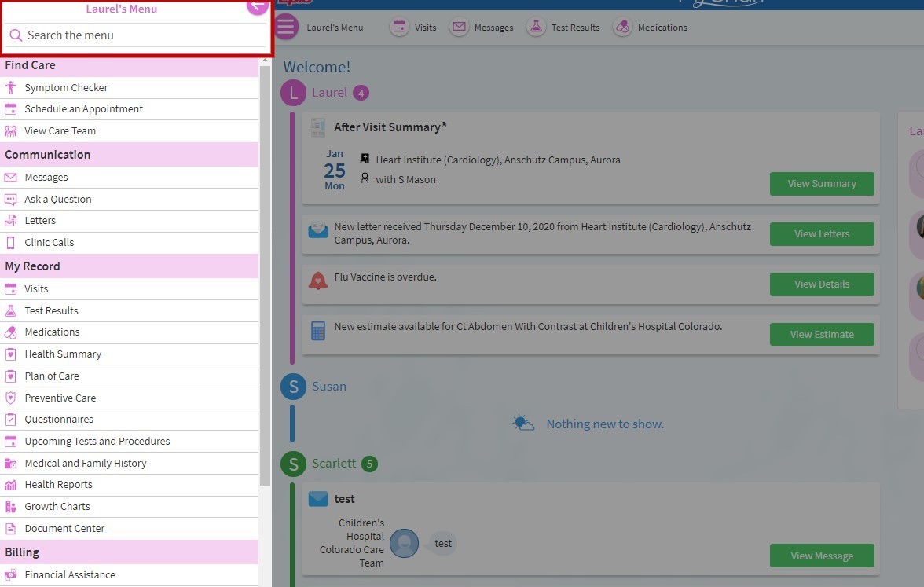The image size is (924, 587).
Task: Click the View Letters button
Action: pos(821,234)
